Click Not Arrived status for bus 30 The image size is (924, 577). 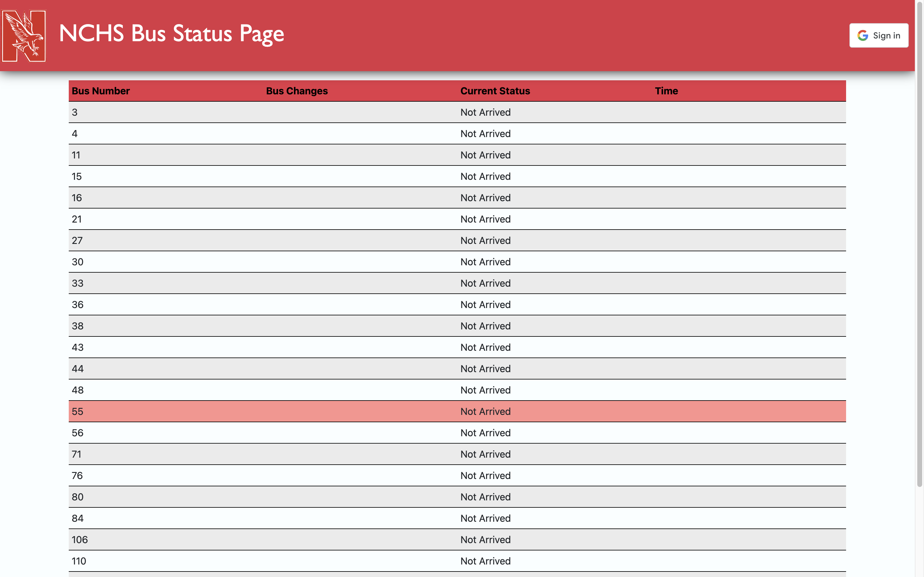(x=485, y=262)
